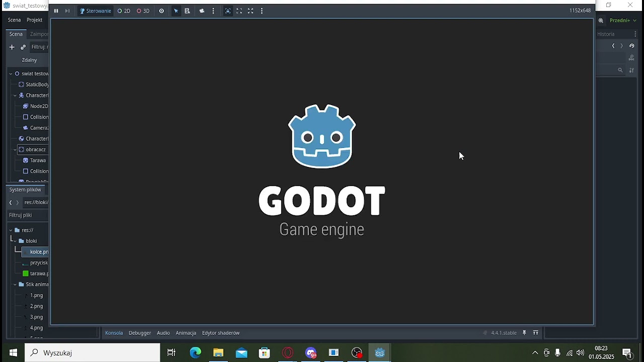Activate the list select mode icon
This screenshot has width=644, height=362.
(x=187, y=11)
